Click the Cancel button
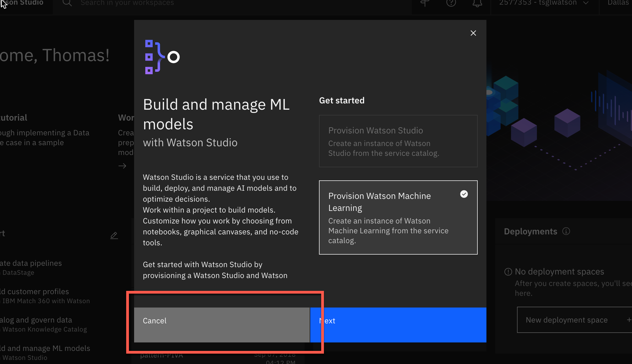This screenshot has height=364, width=632. [222, 325]
